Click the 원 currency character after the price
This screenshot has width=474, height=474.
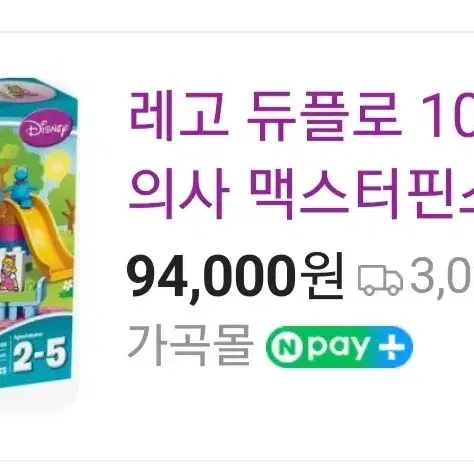point(322,275)
